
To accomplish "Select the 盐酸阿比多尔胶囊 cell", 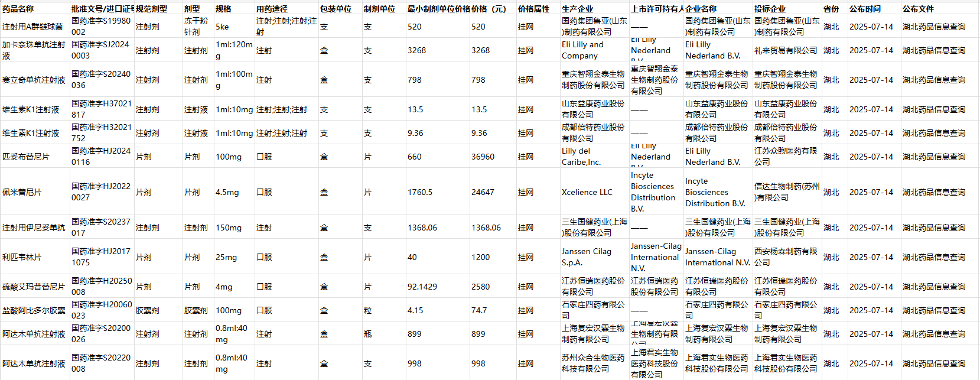I will [x=35, y=310].
